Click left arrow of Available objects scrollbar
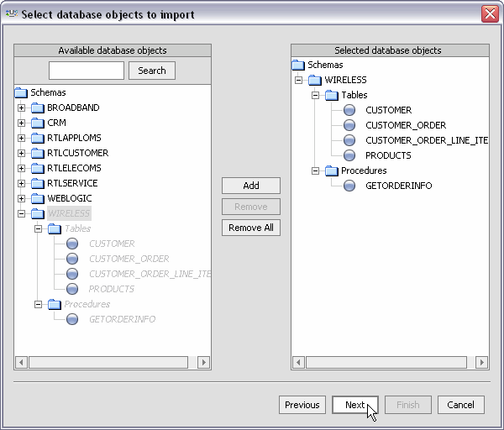 click(x=21, y=363)
